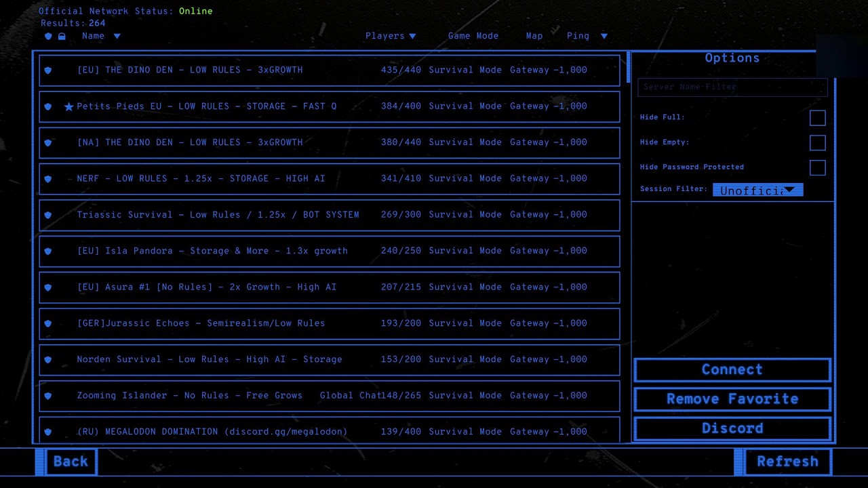This screenshot has height=488, width=868.
Task: Select "[EU] Isla Pandora - Storage & More" server
Action: 330,251
